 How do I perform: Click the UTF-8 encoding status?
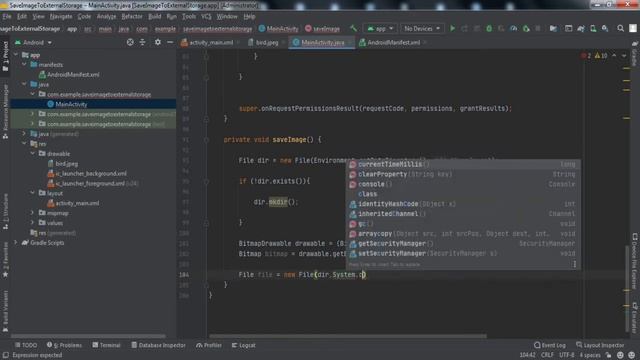(567, 355)
